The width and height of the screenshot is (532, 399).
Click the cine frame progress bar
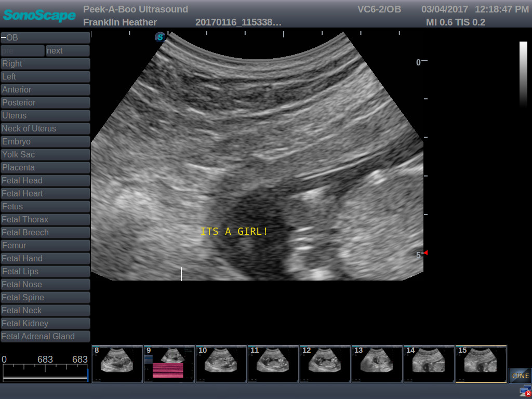[45, 372]
